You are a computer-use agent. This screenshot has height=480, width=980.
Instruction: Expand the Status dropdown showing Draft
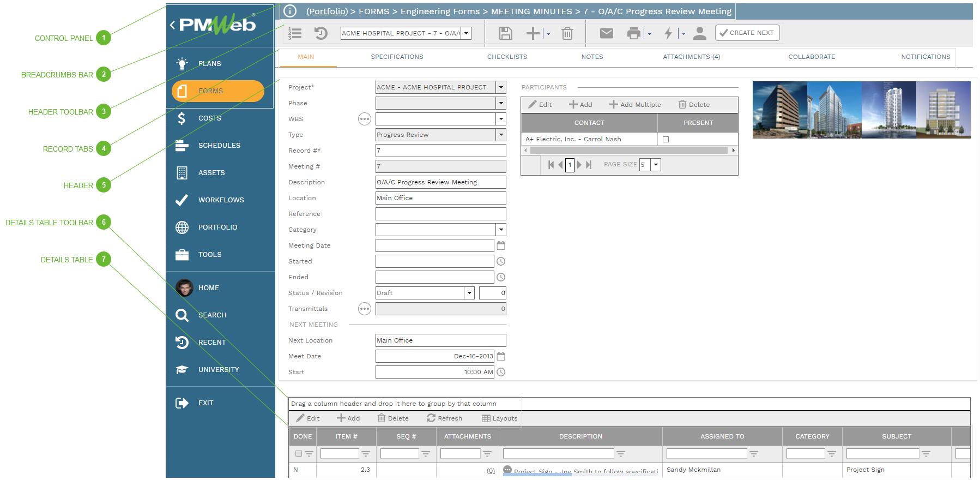click(x=469, y=293)
